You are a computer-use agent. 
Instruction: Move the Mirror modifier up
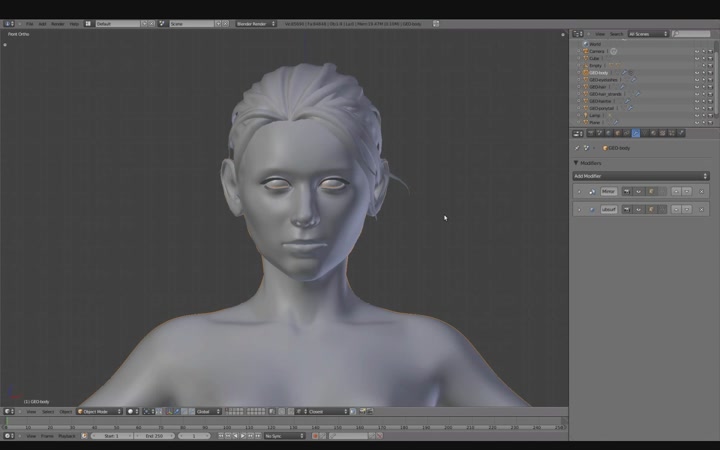pyautogui.click(x=676, y=191)
